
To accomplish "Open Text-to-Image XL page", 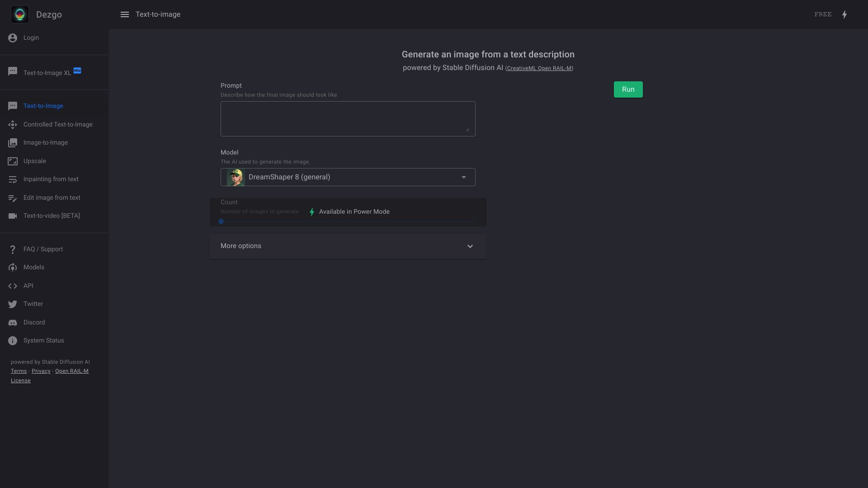I will click(47, 73).
